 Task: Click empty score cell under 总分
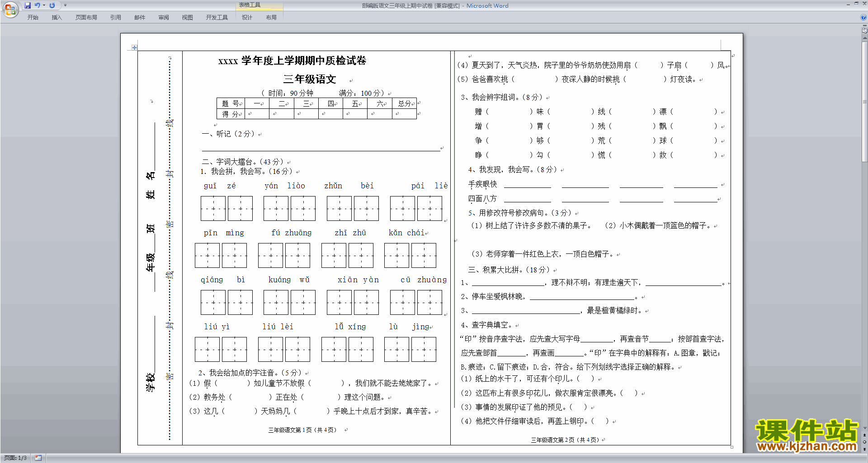click(x=404, y=114)
